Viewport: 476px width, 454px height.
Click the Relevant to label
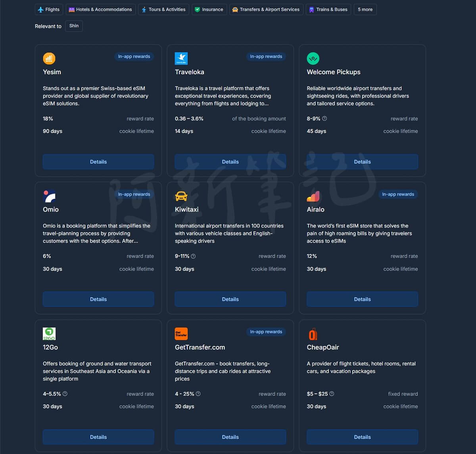coord(48,26)
